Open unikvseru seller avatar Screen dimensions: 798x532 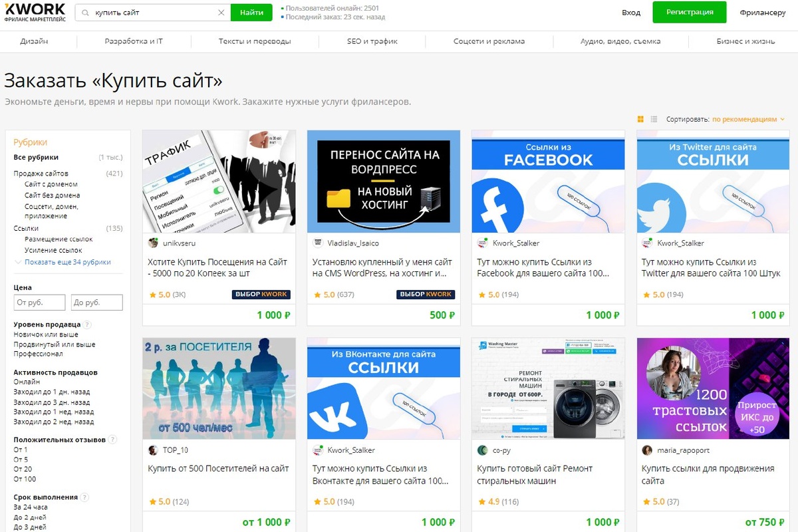coord(153,243)
